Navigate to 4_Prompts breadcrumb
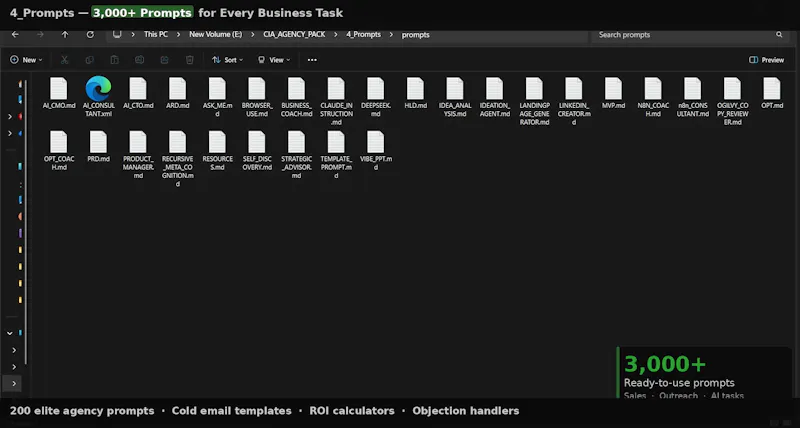The width and height of the screenshot is (800, 428). pos(363,35)
